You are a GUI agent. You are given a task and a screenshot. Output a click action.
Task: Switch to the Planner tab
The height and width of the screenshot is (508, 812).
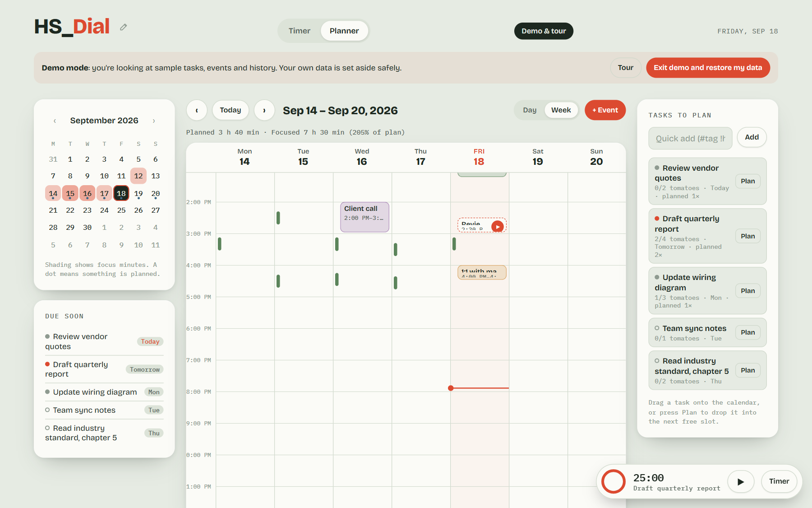pos(344,31)
